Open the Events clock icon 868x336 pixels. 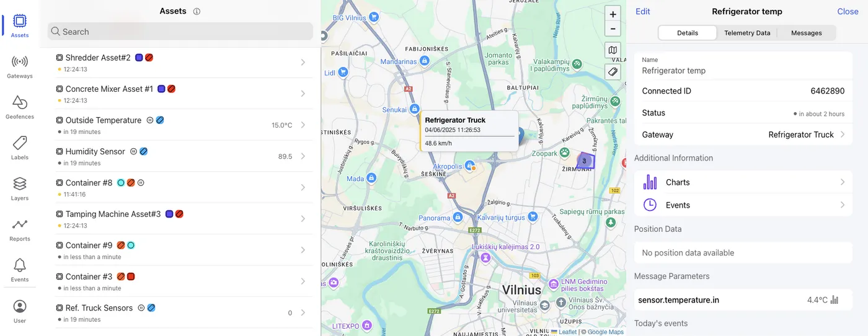pos(650,205)
